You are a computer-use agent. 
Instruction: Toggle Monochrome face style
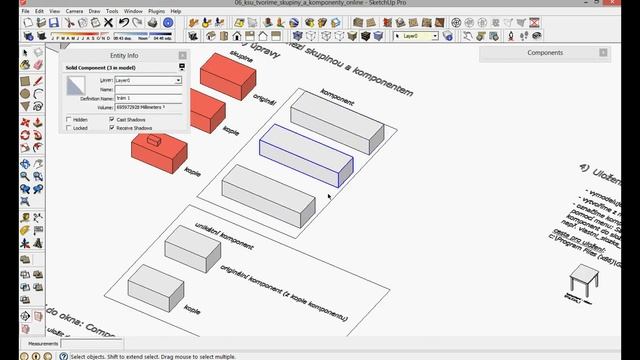coord(378,36)
